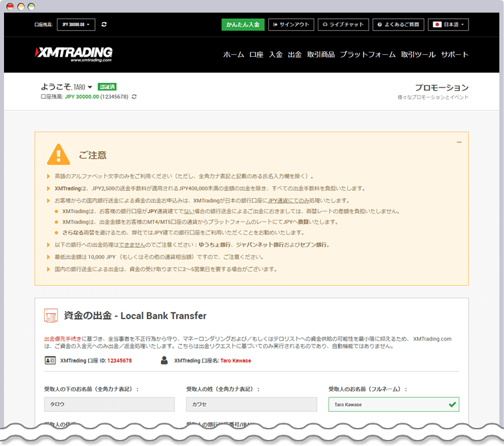This screenshot has height=446, width=504.
Task: Click the refresh balance icon in top bar
Action: 104,25
